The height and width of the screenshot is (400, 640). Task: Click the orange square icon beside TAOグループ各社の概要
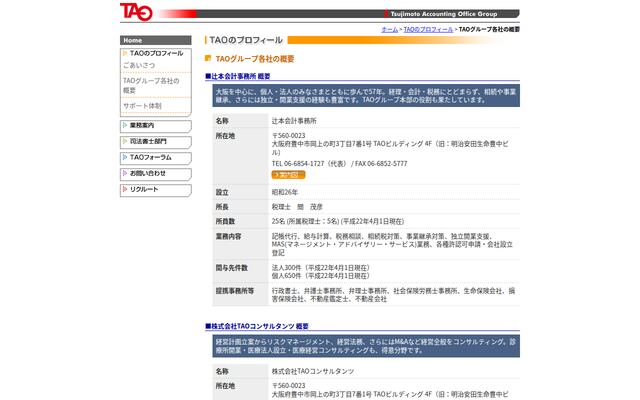coord(208,58)
